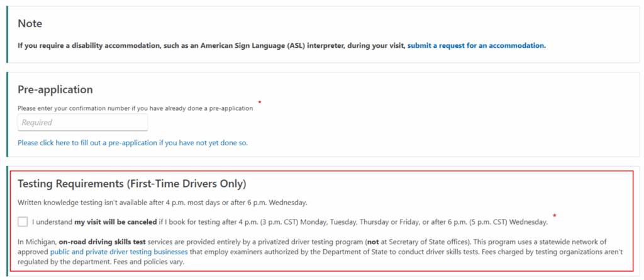Click the 'Note' section heading

pos(30,24)
